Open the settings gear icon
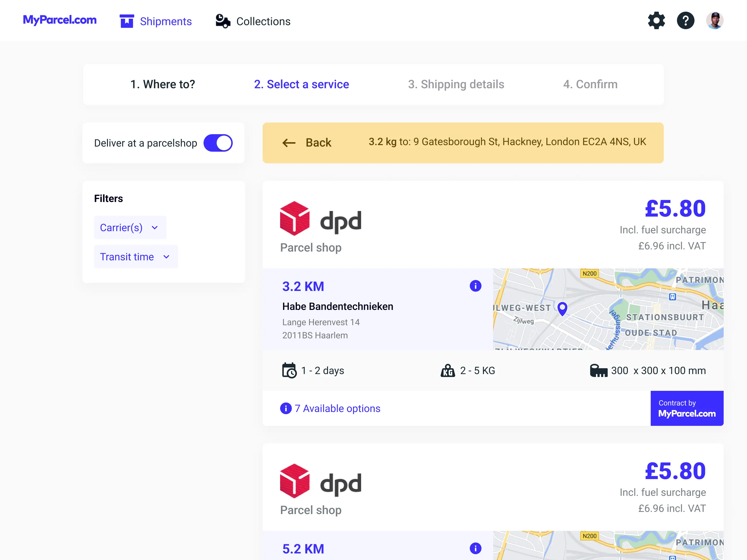747x560 pixels. tap(656, 21)
